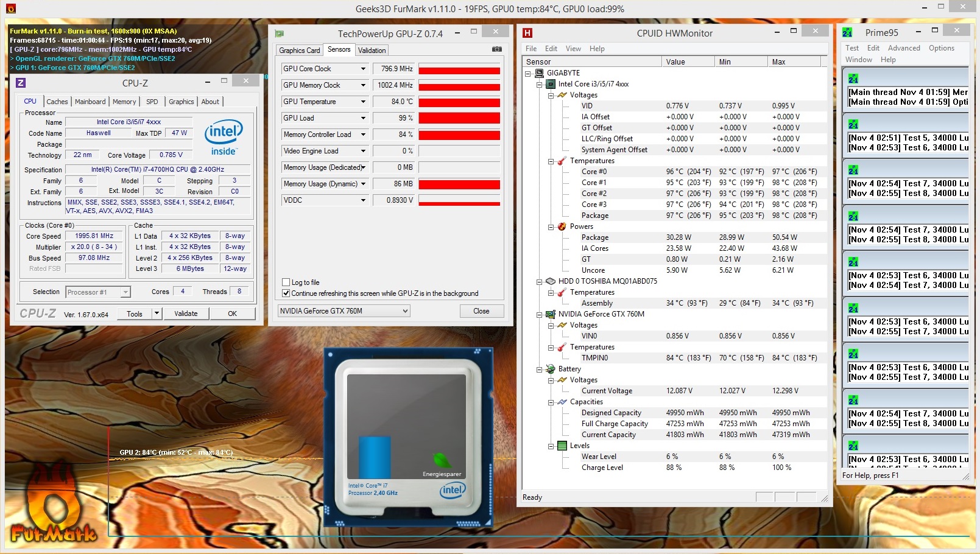Select the Charge Level row in HWMonitor
Image resolution: width=980 pixels, height=554 pixels.
[x=675, y=468]
